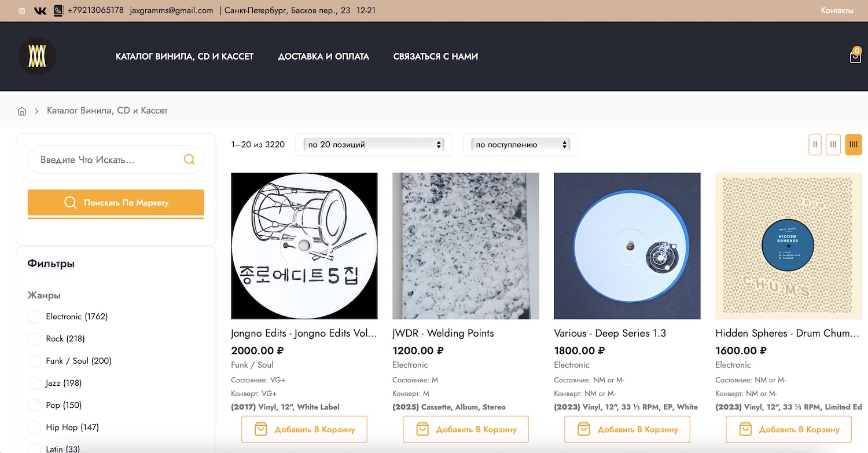Open Various Deep Series 1.3 cover thumbnail
Screen dimensions: 868x453
[627, 246]
